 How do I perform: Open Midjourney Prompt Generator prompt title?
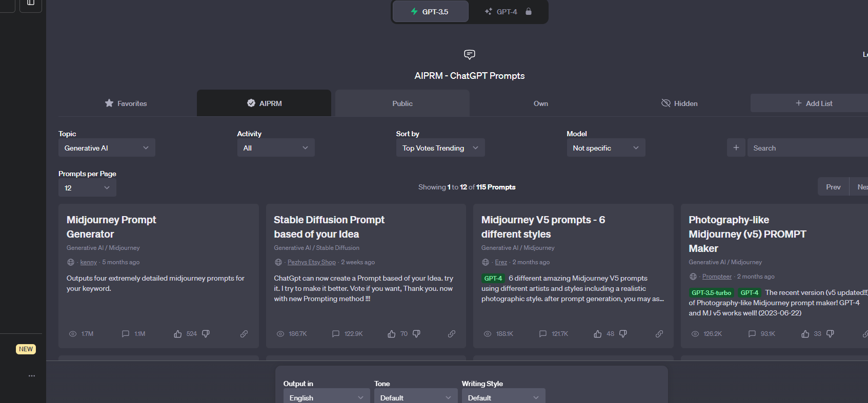pos(111,227)
